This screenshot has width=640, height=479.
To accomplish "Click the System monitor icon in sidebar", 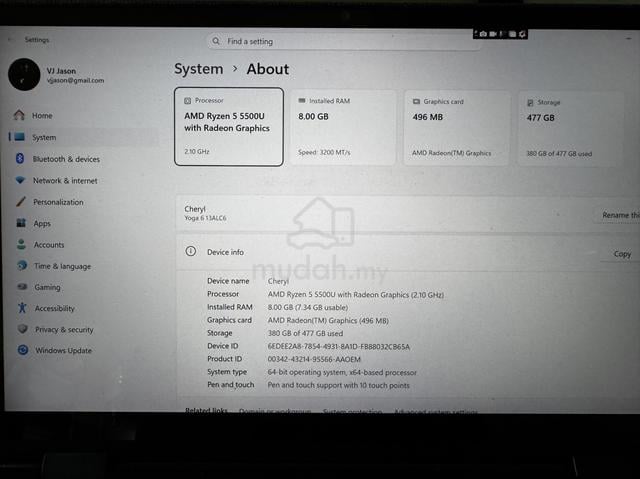I will click(19, 137).
